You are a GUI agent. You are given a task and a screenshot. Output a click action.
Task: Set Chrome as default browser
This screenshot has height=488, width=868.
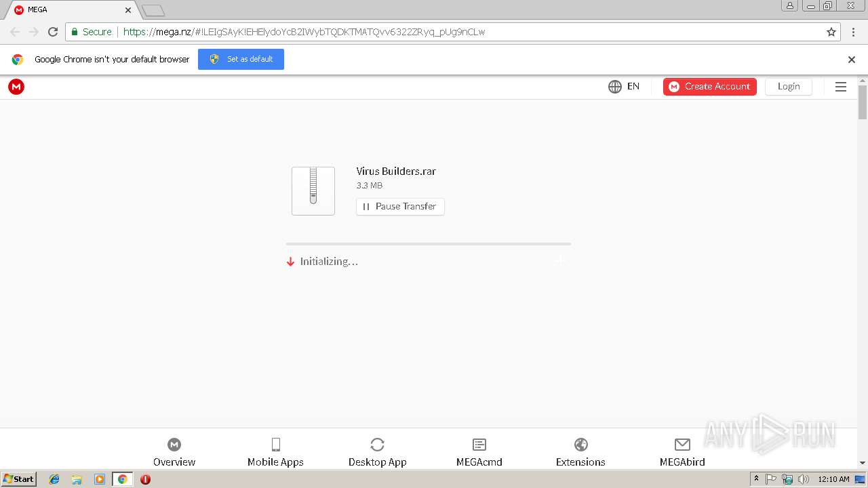(x=241, y=59)
